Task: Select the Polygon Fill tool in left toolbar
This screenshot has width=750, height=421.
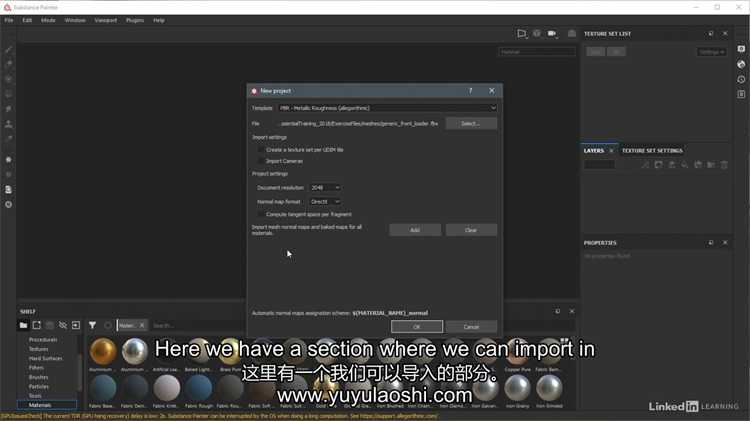Action: click(x=9, y=94)
